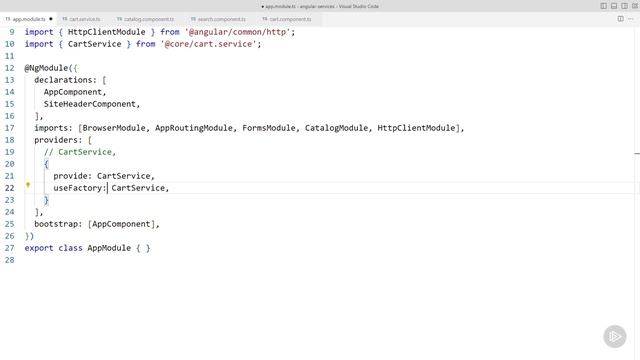This screenshot has height=360, width=640.
Task: Click the opening brace on line 20
Action: [46, 164]
